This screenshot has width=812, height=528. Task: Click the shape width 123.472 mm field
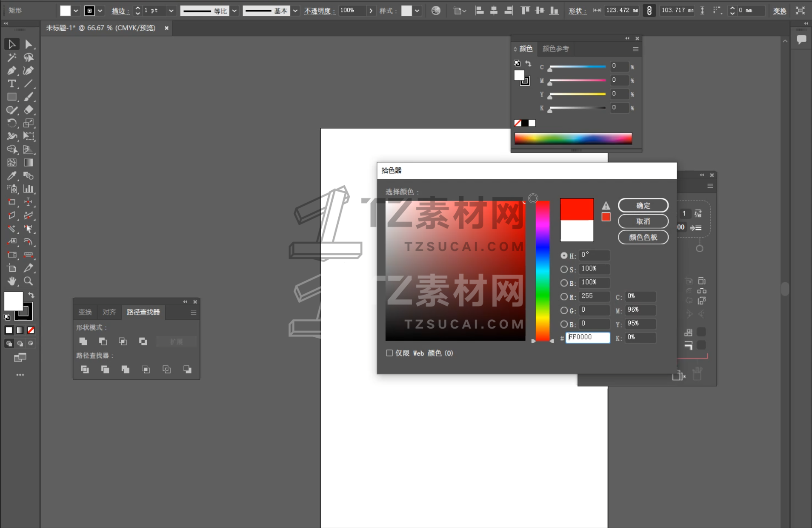click(x=622, y=11)
